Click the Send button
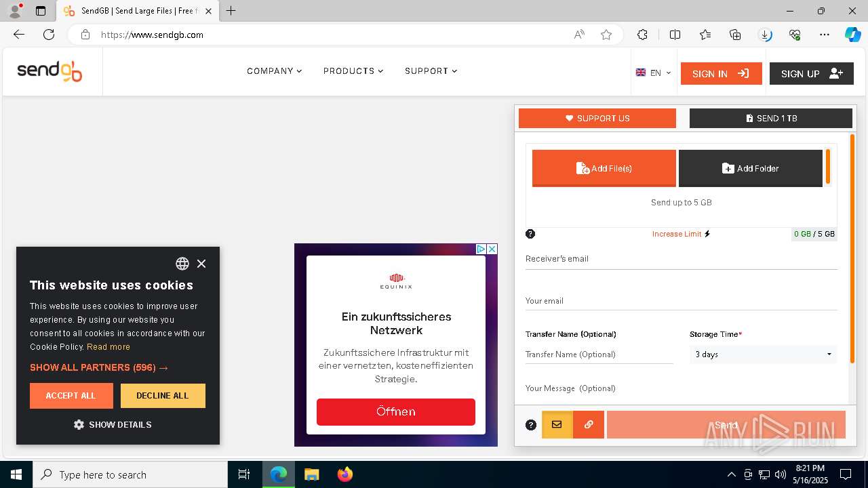This screenshot has width=868, height=488. (726, 425)
